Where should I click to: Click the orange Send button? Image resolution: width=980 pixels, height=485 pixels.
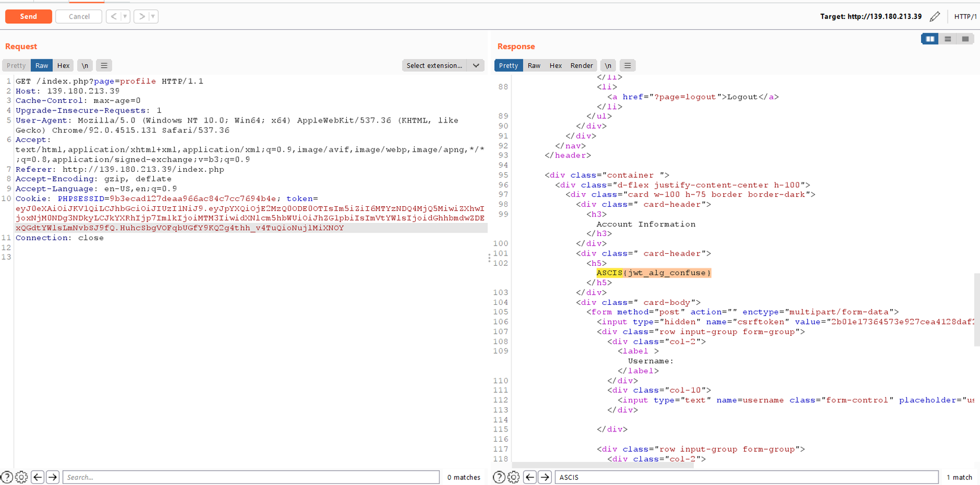point(29,17)
